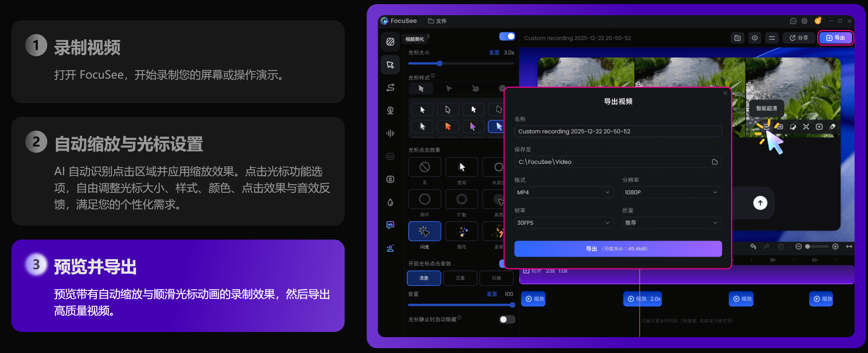Toggle the video beautify switch at top

point(507,37)
